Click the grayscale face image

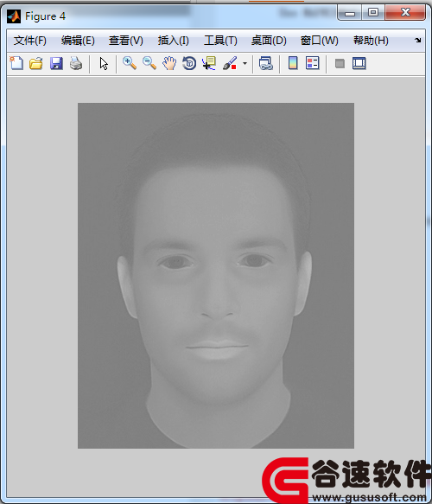(x=216, y=276)
